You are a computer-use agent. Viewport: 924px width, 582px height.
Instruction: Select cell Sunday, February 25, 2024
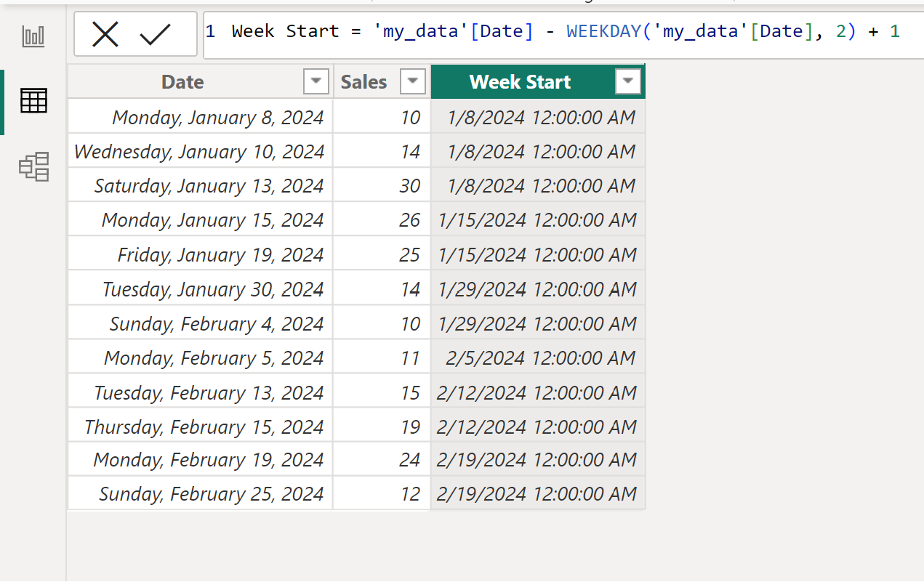coord(200,493)
